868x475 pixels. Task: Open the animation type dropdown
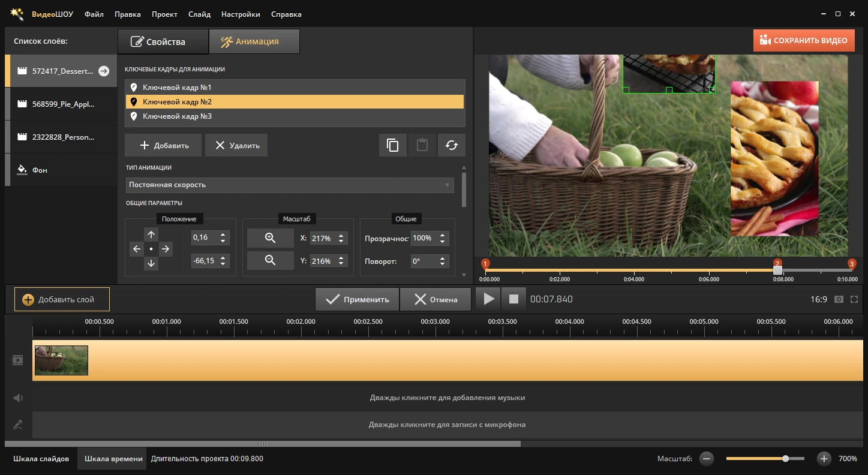pos(290,185)
